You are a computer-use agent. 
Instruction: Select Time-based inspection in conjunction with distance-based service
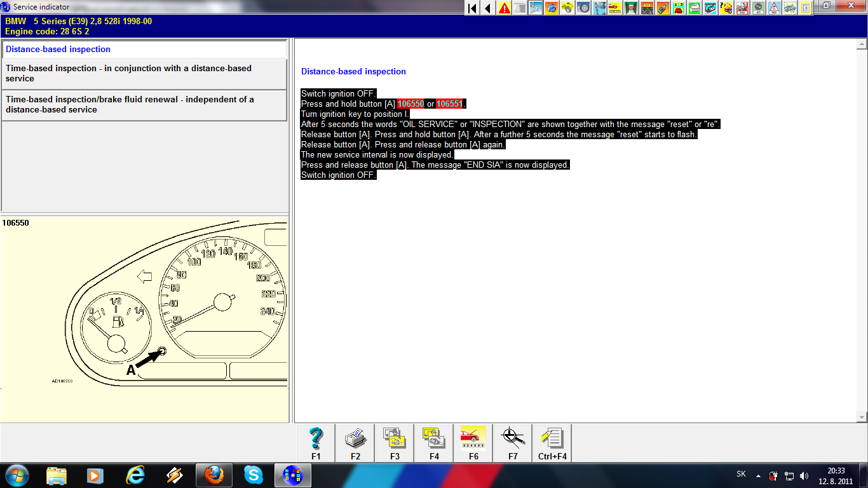144,74
